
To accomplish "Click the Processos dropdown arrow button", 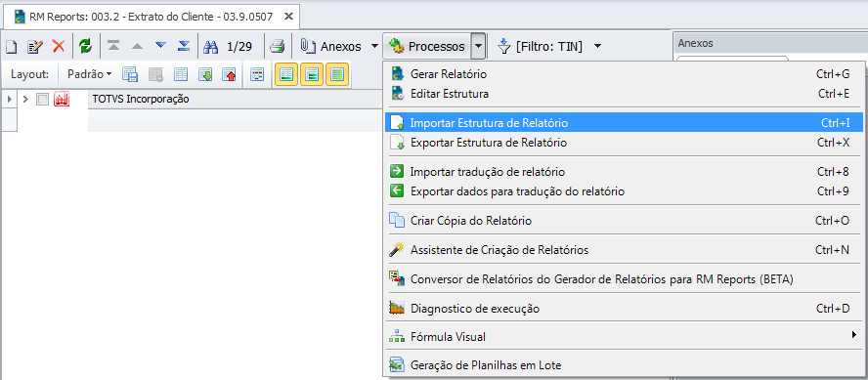I will pyautogui.click(x=479, y=47).
